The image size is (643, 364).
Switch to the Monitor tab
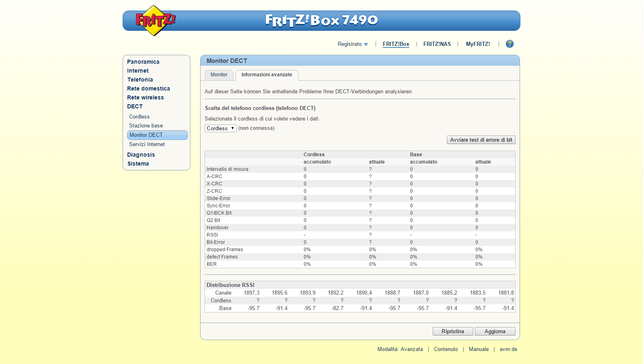(x=219, y=75)
